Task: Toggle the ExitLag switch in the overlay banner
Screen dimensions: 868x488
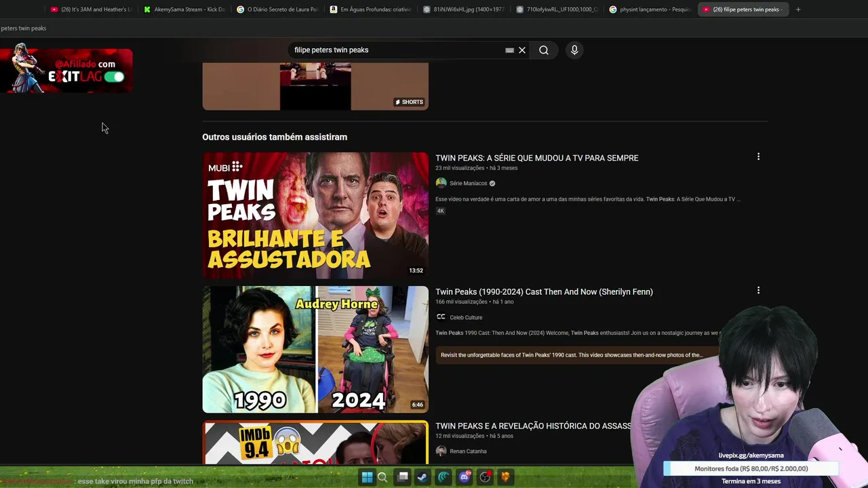Action: [114, 77]
